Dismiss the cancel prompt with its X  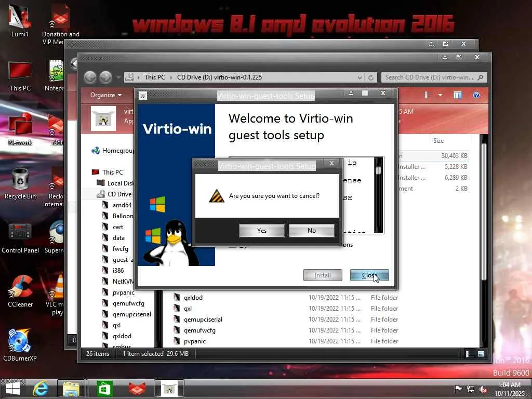[331, 164]
